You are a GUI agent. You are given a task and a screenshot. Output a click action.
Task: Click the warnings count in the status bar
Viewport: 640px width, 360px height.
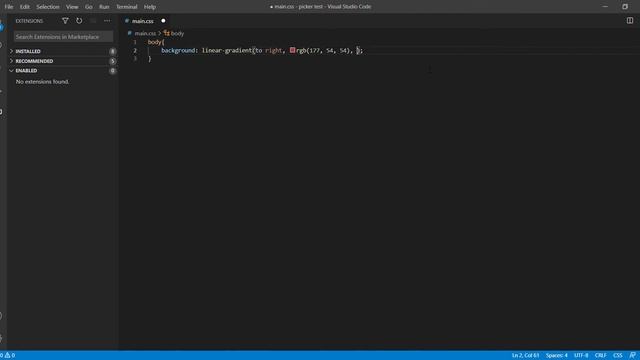10,355
